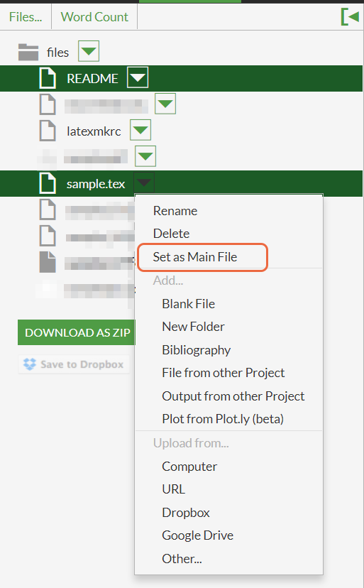Select the files folder name
The width and height of the screenshot is (364, 588).
coord(57,53)
